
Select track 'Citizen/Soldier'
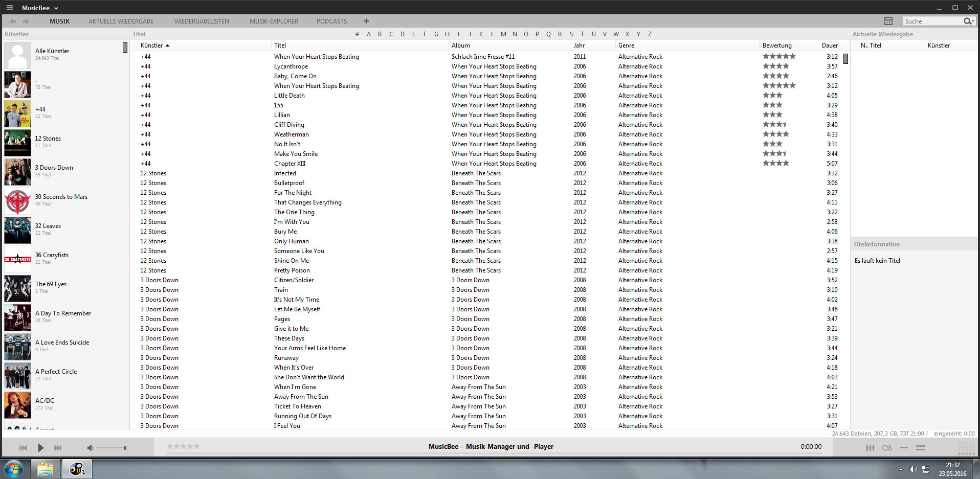(x=294, y=280)
